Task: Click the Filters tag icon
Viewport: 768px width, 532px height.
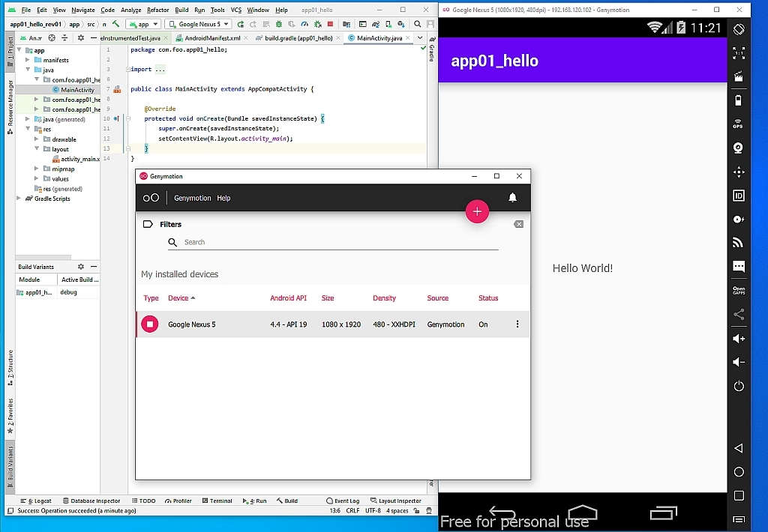Action: 148,224
